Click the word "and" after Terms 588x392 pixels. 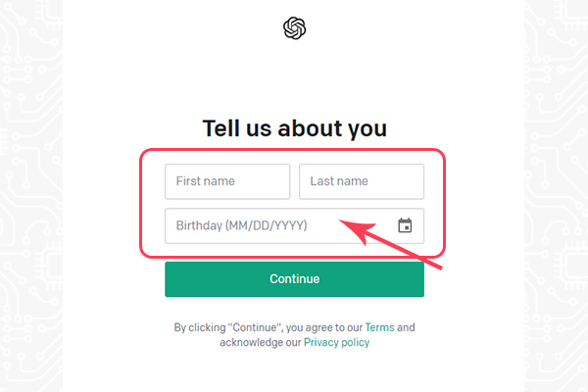point(406,327)
